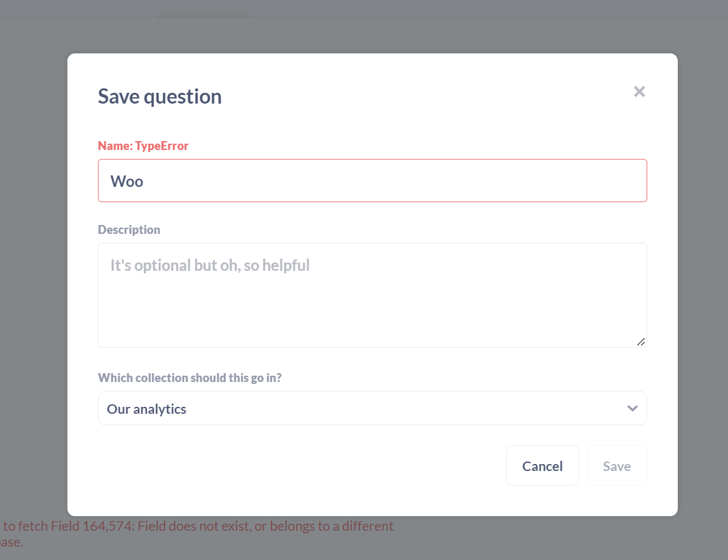Viewport: 728px width, 560px height.
Task: Click the "Which collection should this go in?" label
Action: [x=190, y=378]
